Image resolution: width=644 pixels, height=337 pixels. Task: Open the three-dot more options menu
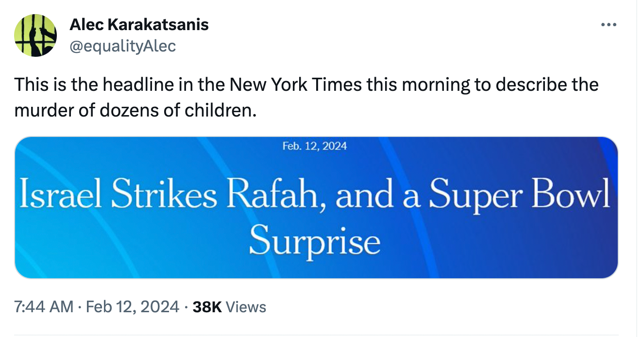coord(608,24)
